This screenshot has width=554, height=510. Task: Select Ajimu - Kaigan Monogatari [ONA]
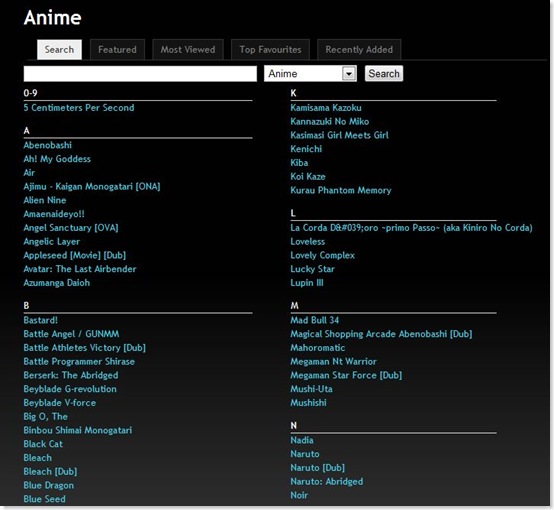coord(92,187)
